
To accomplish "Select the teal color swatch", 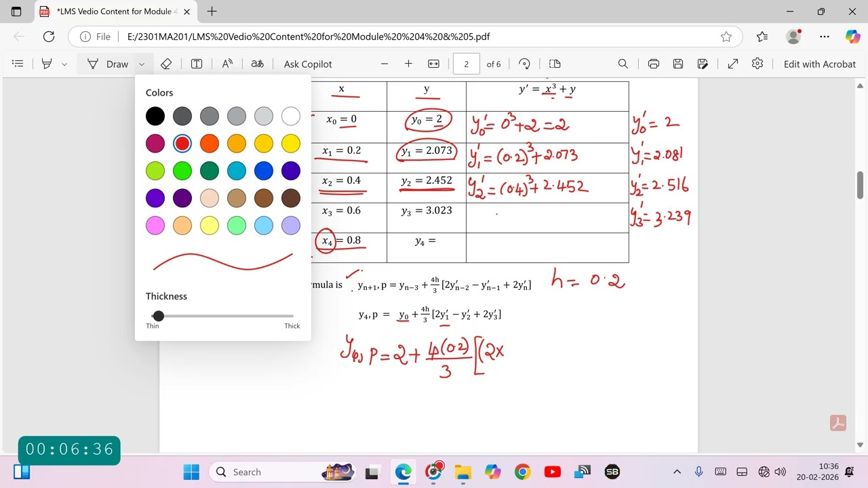I will coord(237,170).
